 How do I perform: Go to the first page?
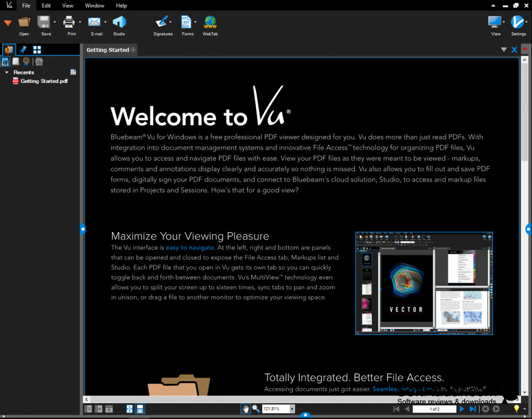coord(396,409)
